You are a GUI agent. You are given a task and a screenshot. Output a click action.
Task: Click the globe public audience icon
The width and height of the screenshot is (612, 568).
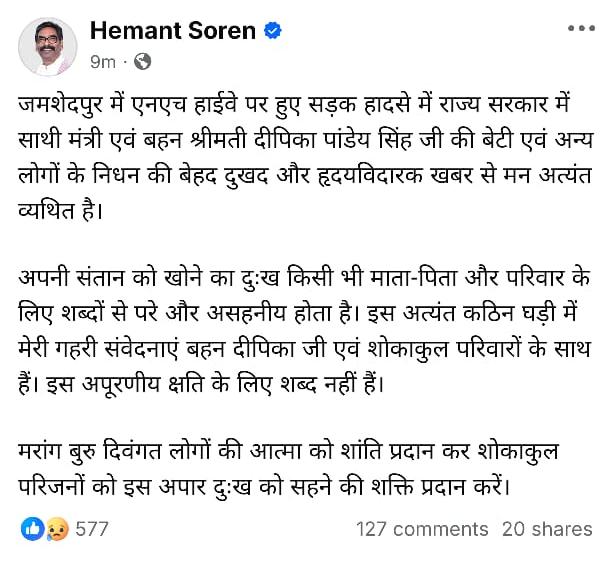pos(142,62)
